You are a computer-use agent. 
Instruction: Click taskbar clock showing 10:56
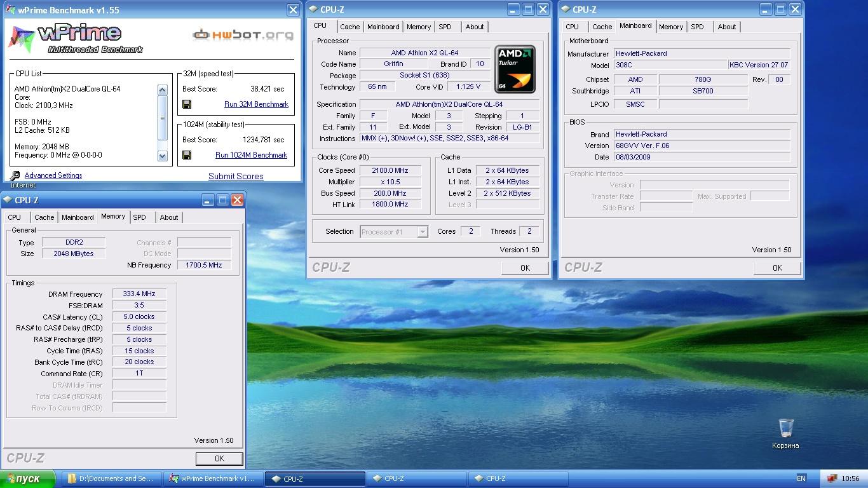click(x=850, y=478)
